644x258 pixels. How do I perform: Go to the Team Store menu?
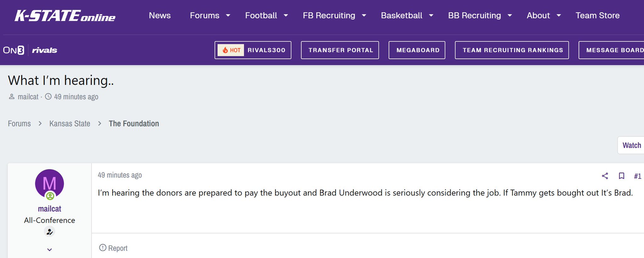coord(597,15)
